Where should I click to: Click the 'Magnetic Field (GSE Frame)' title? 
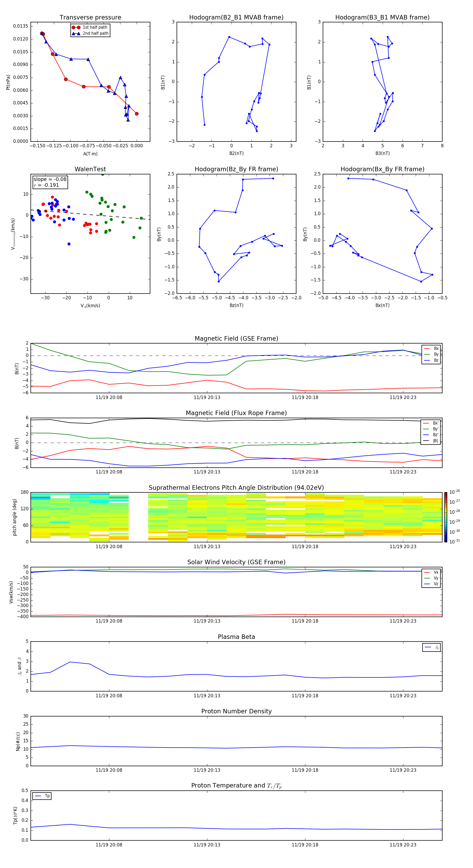coord(236,339)
